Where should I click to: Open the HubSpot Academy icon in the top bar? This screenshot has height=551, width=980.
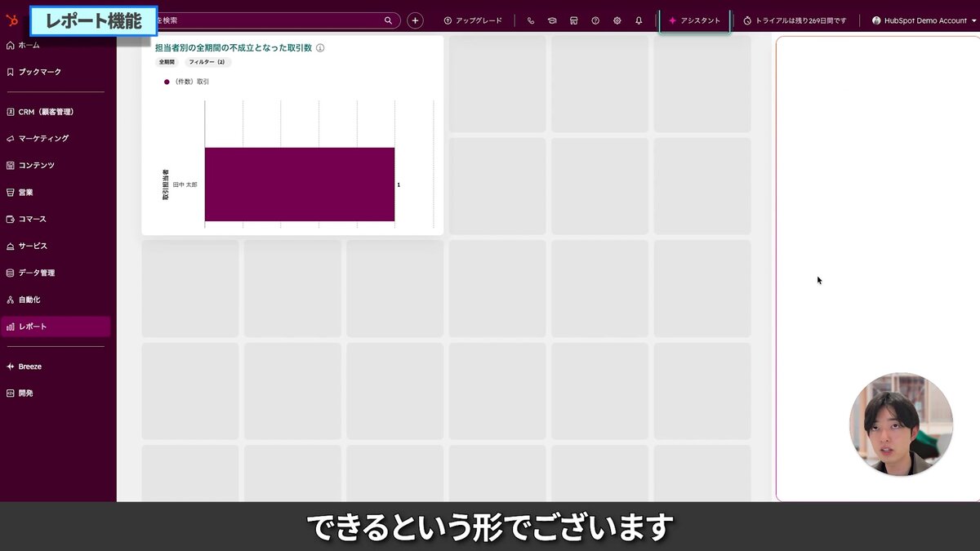click(551, 20)
